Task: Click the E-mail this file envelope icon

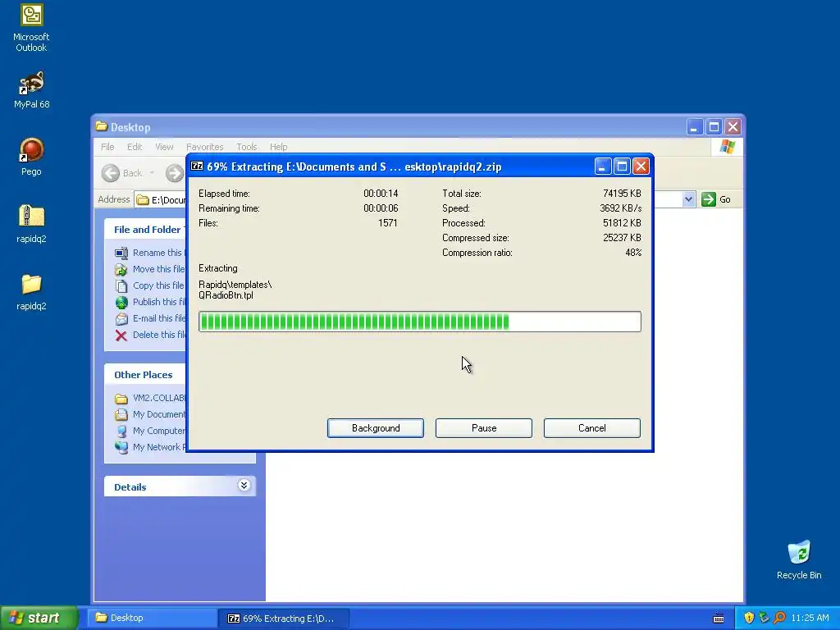Action: [121, 319]
